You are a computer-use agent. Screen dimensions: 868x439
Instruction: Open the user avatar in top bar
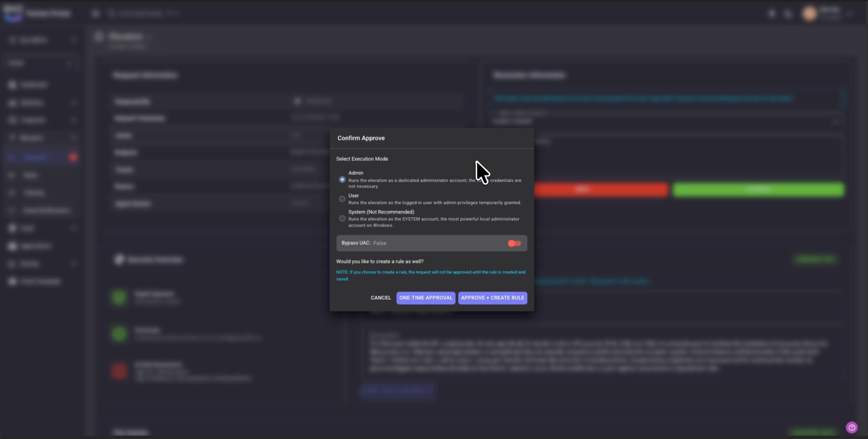(x=809, y=13)
